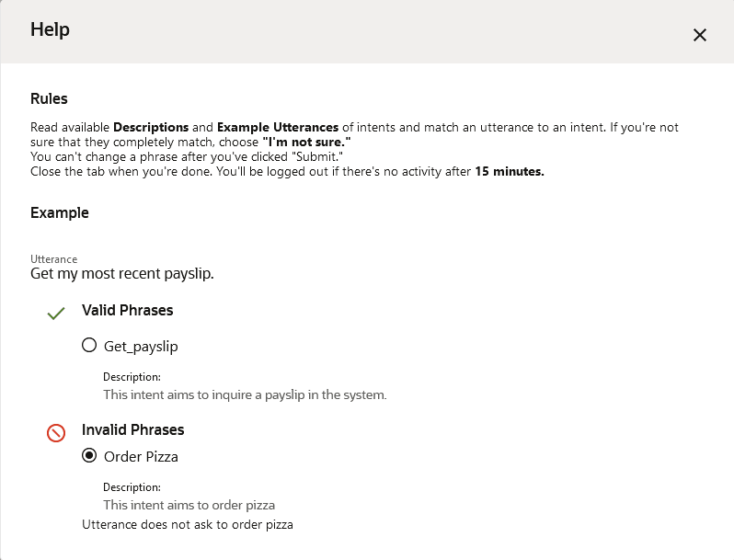Screen dimensions: 734x560
Task: Click the 'Utterance does not ask to order pizza' note
Action: (188, 524)
